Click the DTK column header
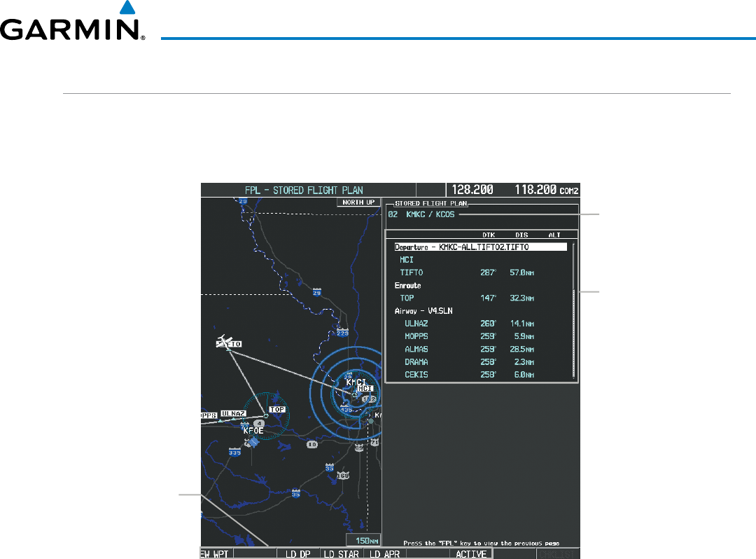756x559 pixels. tap(489, 235)
